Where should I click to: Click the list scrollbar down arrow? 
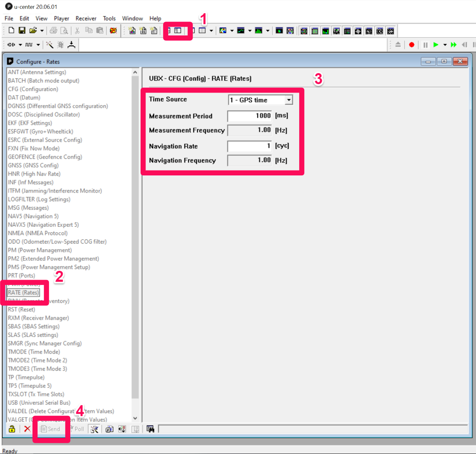click(135, 418)
